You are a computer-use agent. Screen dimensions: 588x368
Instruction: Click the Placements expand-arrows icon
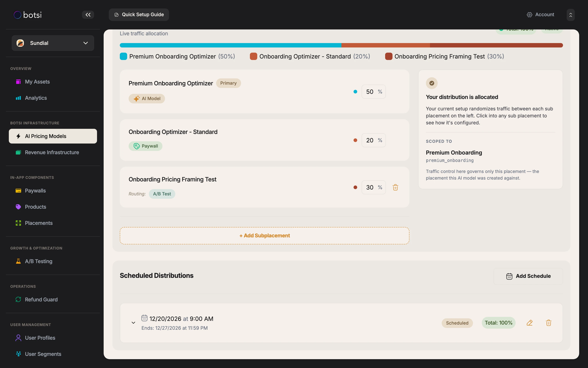pos(18,223)
